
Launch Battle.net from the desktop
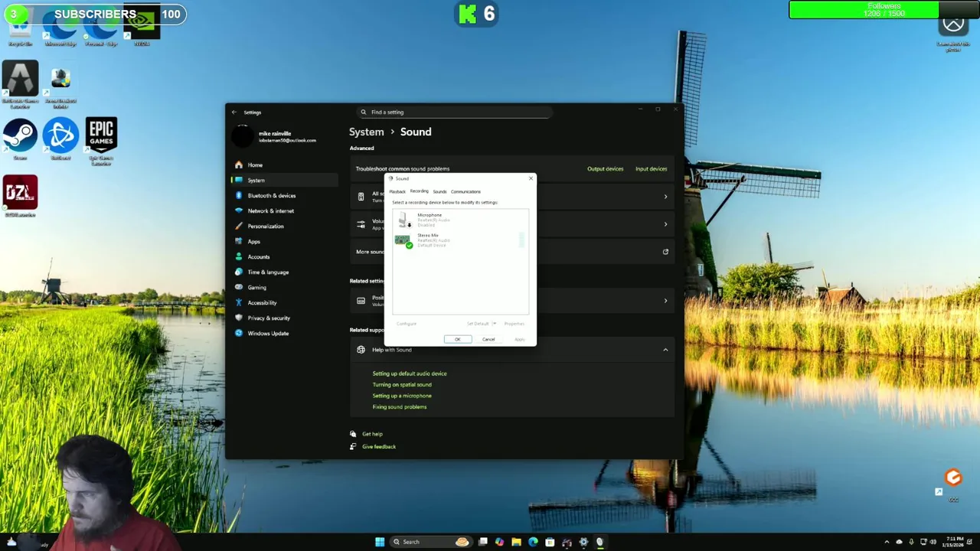click(60, 139)
